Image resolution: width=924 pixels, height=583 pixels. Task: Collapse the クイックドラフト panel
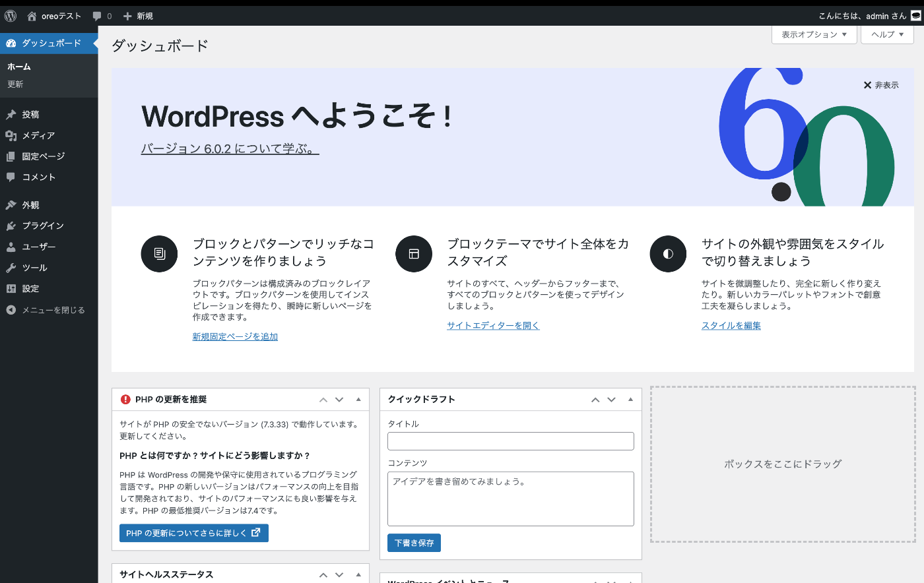630,400
